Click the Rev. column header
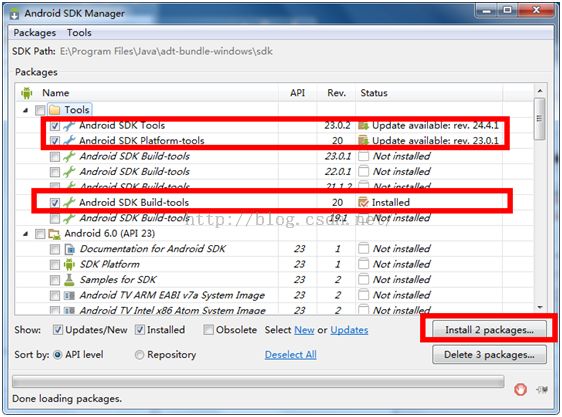Image resolution: width=562 pixels, height=417 pixels. point(337,93)
